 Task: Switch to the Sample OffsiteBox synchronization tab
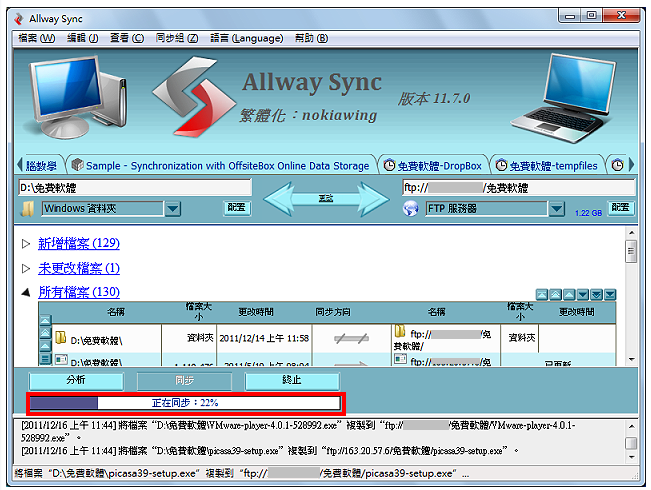tap(221, 166)
